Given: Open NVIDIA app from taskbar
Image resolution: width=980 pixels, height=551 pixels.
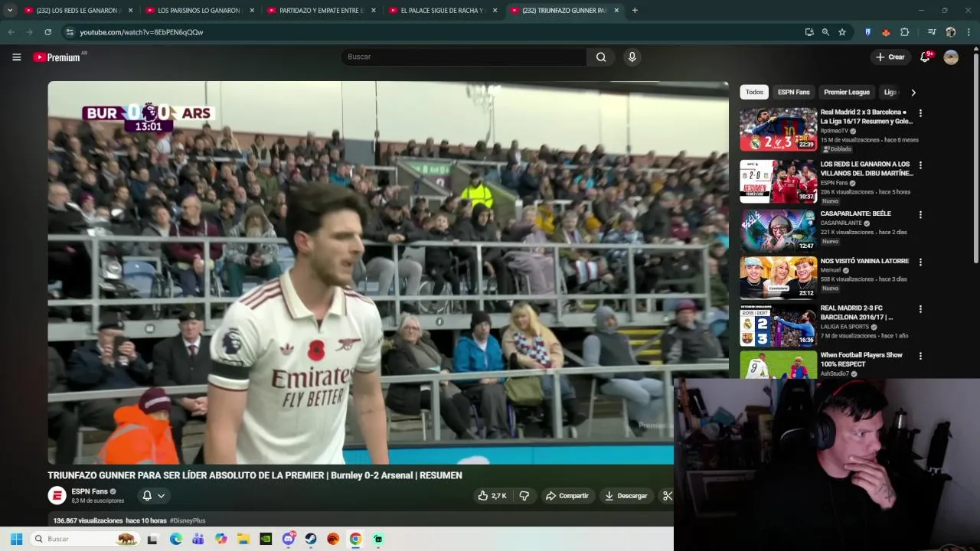Looking at the screenshot, I should coord(266,539).
